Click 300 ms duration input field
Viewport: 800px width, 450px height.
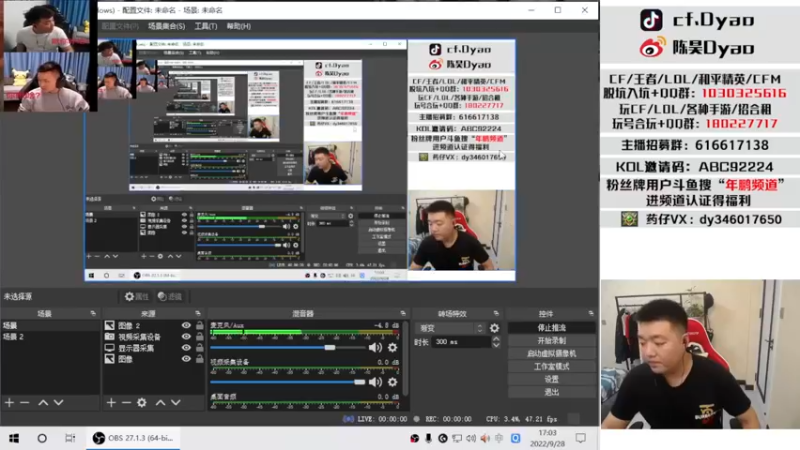coord(461,342)
